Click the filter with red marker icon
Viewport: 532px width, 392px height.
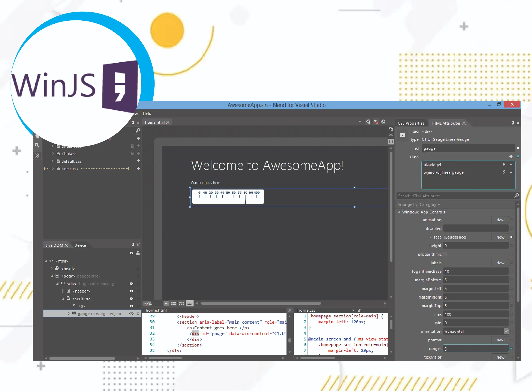(x=376, y=122)
